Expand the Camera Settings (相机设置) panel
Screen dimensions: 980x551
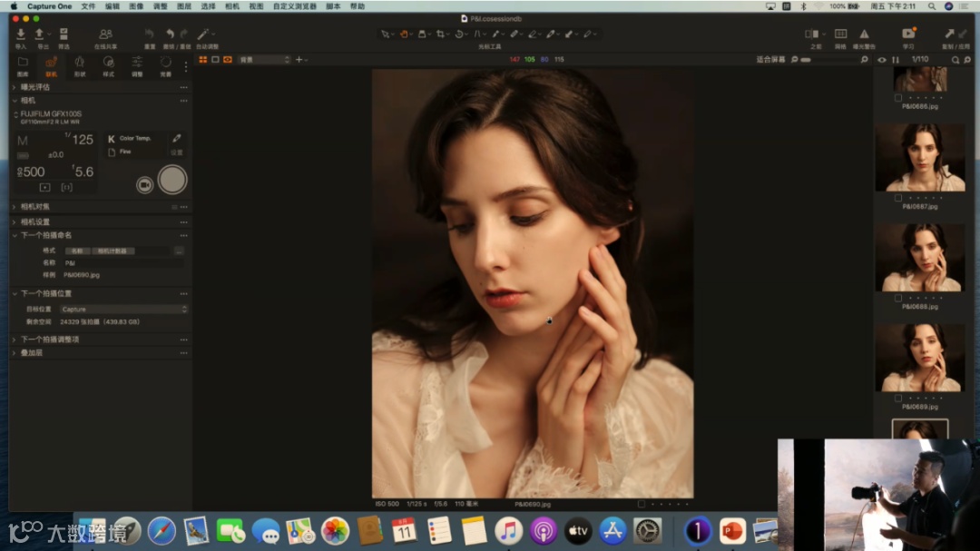coord(15,222)
